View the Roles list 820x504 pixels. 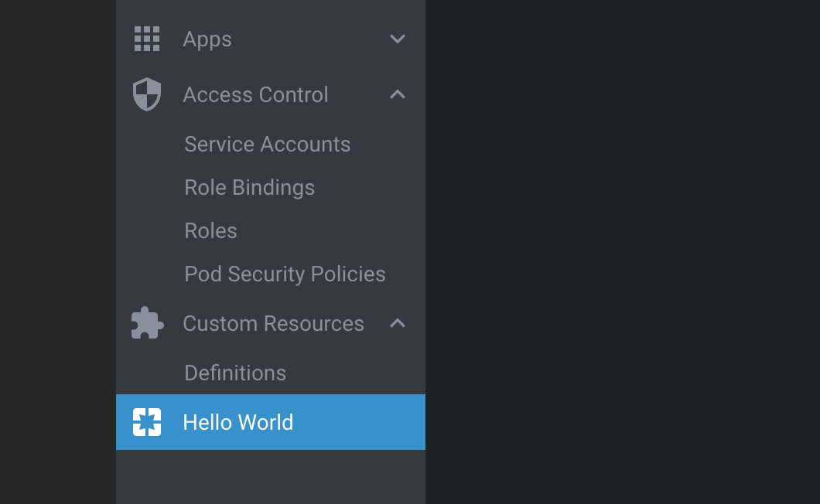coord(210,230)
